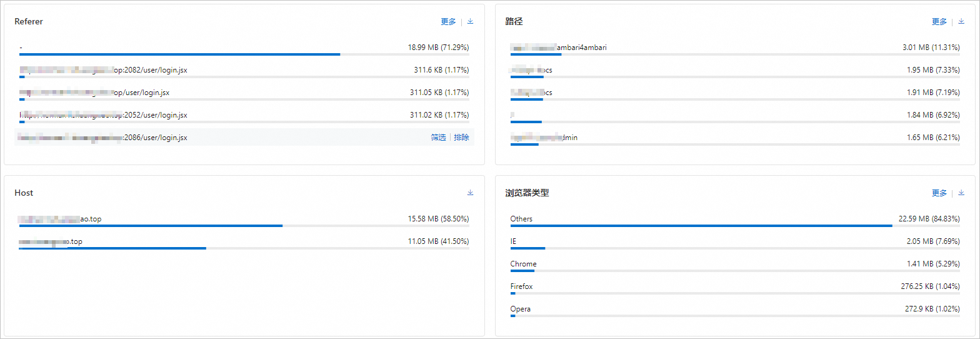Select the Firefox browser type row

521,286
